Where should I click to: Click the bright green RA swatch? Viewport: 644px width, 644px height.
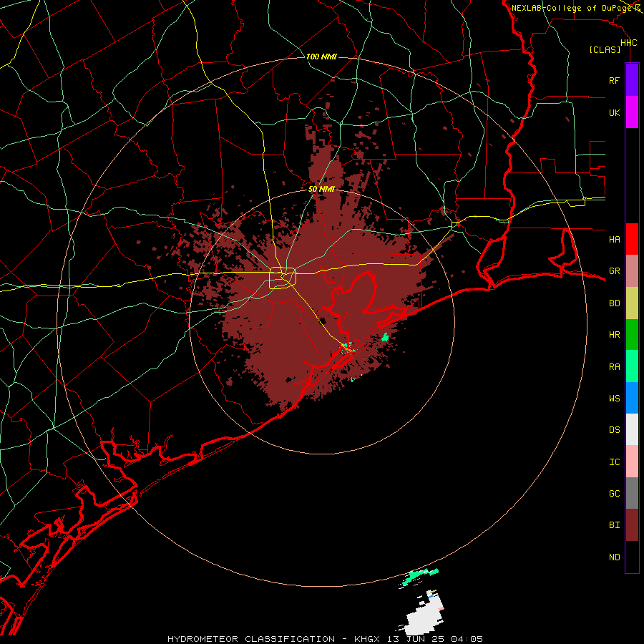(632, 366)
